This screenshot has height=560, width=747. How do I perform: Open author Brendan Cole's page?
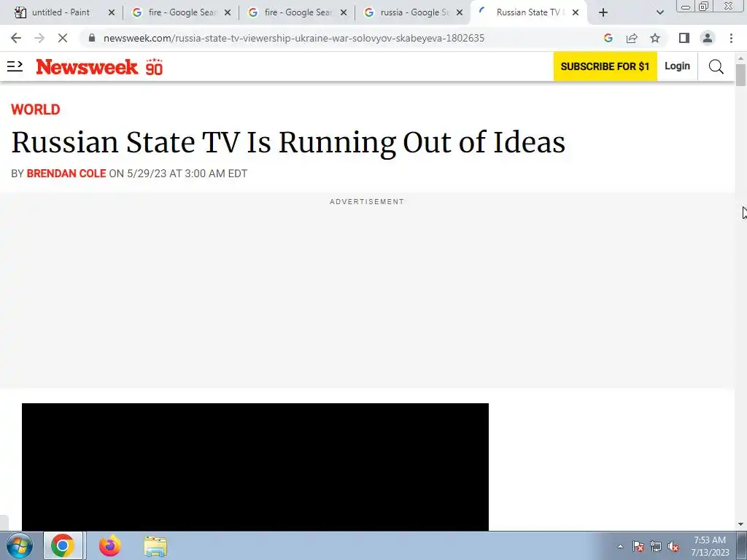coord(66,174)
